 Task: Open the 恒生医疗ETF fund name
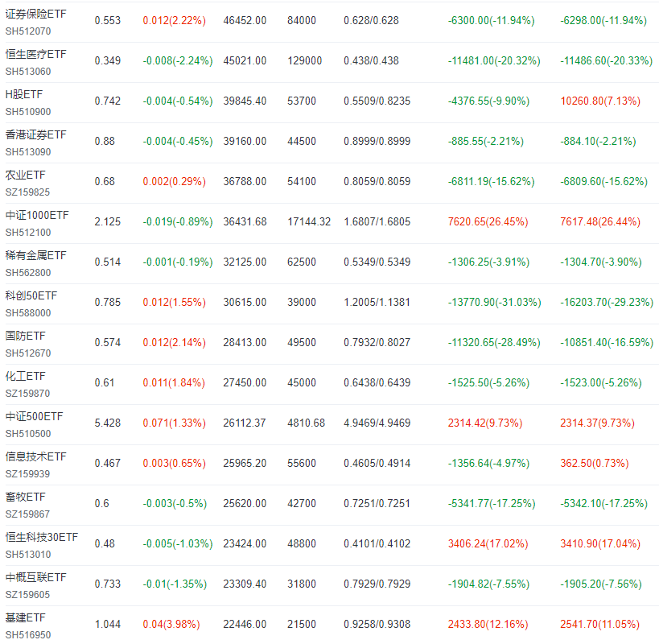click(35, 54)
